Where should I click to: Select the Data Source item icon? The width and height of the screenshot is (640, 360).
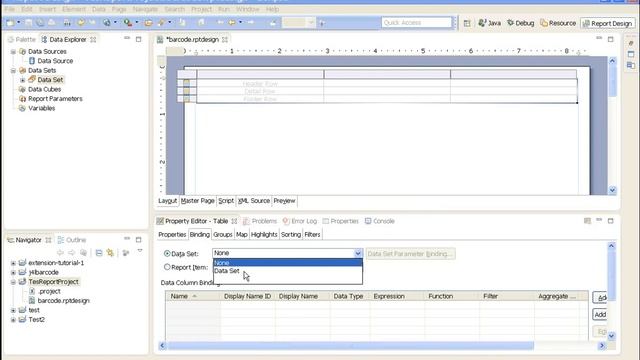pyautogui.click(x=32, y=61)
